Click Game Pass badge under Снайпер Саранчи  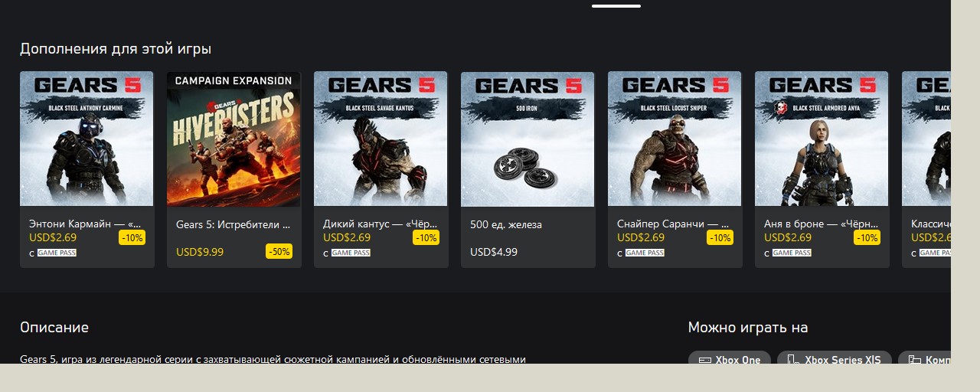pos(645,253)
